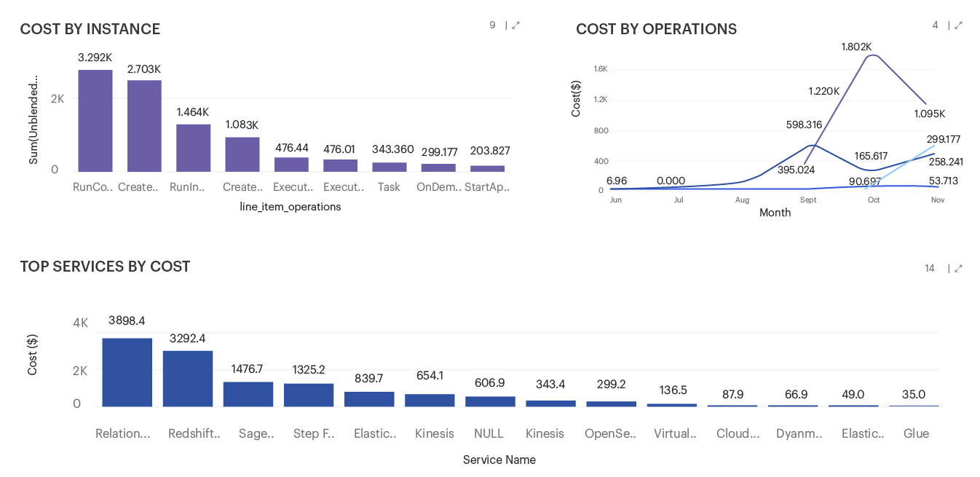Select the Elastic.. bar valued 839.7
Image resolution: width=980 pixels, height=477 pixels.
[x=369, y=399]
